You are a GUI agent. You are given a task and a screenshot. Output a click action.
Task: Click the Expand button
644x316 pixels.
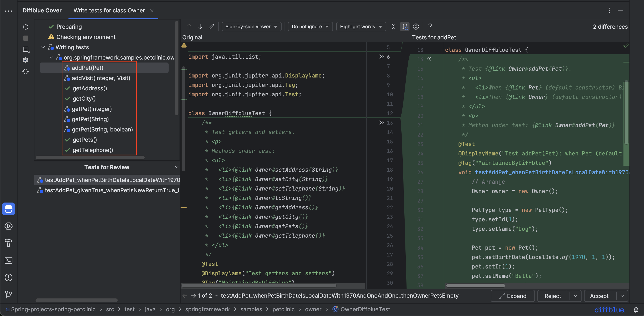(512, 296)
